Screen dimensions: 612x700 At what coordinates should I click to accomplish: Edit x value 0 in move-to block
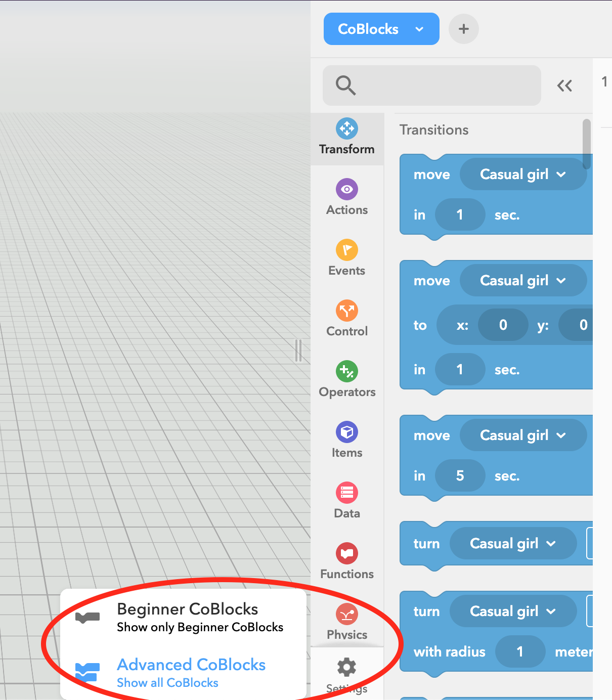click(503, 325)
